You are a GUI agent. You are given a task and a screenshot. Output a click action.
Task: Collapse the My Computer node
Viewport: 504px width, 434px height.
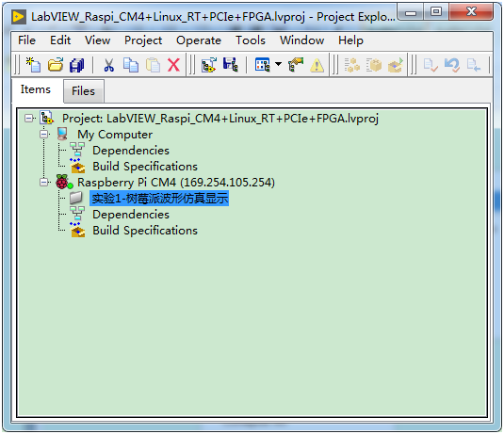click(44, 135)
